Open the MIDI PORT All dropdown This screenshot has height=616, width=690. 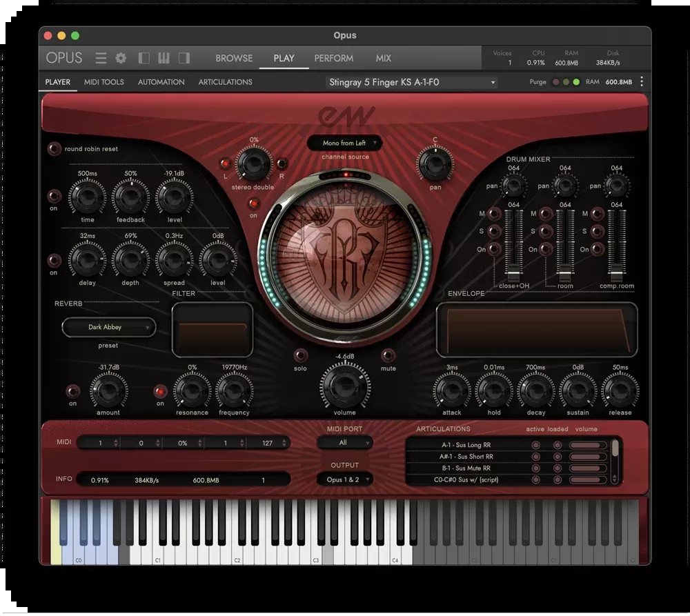tap(344, 443)
